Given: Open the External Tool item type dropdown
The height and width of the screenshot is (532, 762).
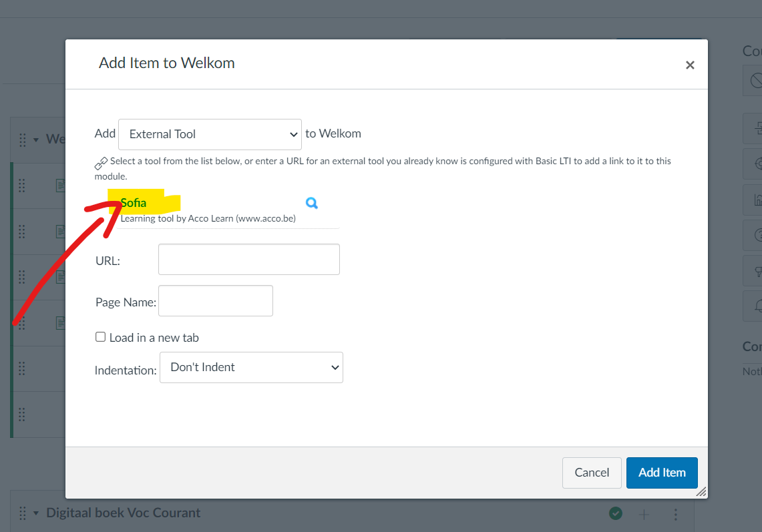Looking at the screenshot, I should pyautogui.click(x=210, y=134).
